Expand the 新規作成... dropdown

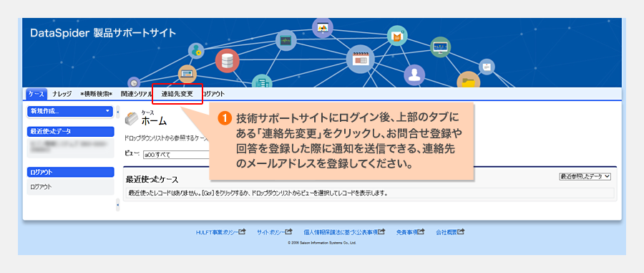tap(69, 111)
